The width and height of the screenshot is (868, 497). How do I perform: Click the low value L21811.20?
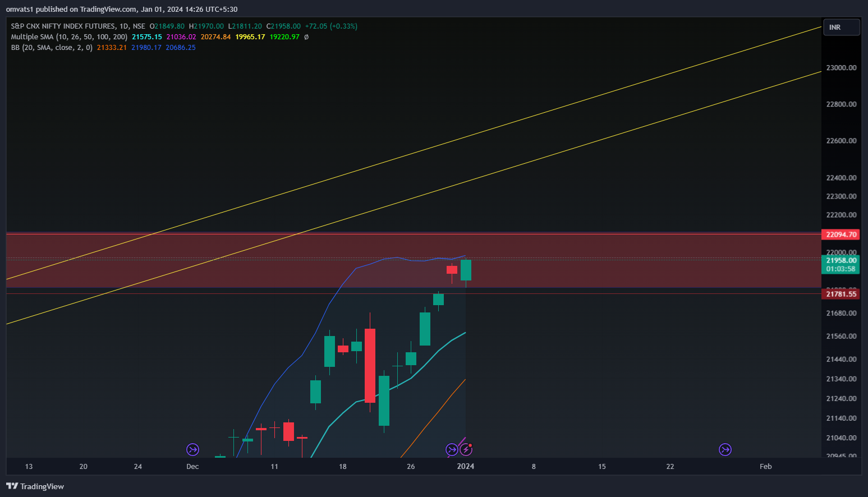click(x=245, y=26)
